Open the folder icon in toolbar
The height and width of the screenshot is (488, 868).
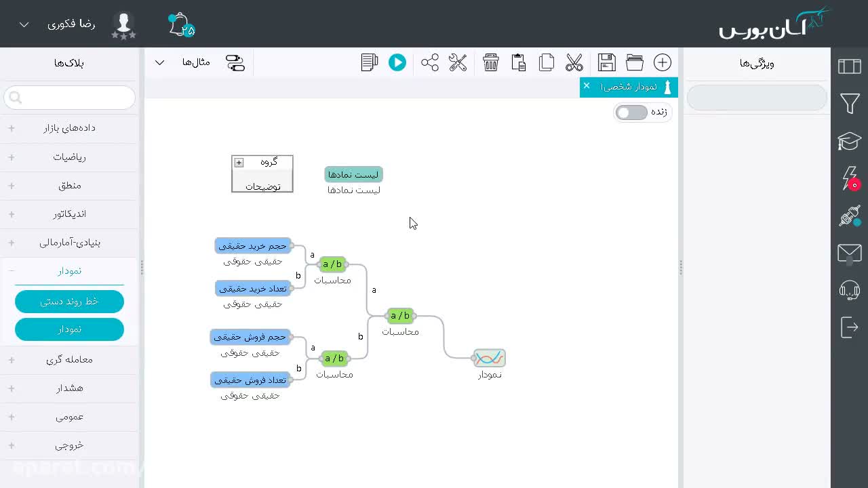635,62
